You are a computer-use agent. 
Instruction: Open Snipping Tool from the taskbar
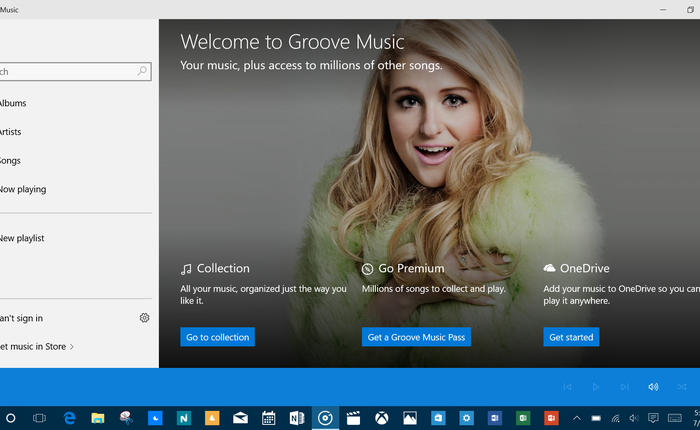126,418
